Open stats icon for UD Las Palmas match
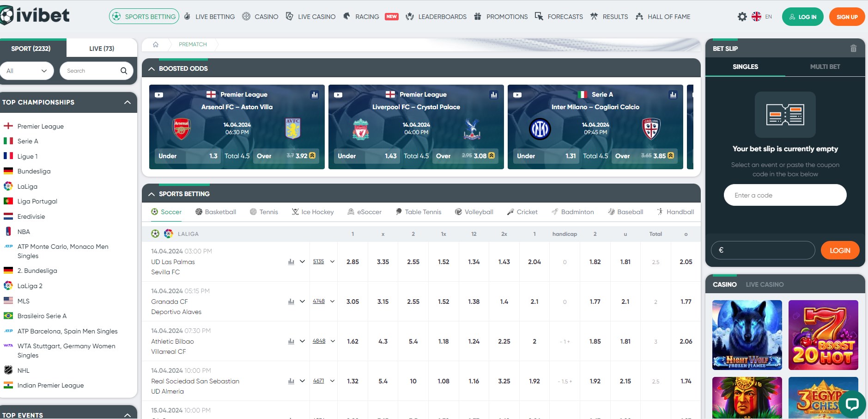868x419 pixels. pyautogui.click(x=291, y=262)
